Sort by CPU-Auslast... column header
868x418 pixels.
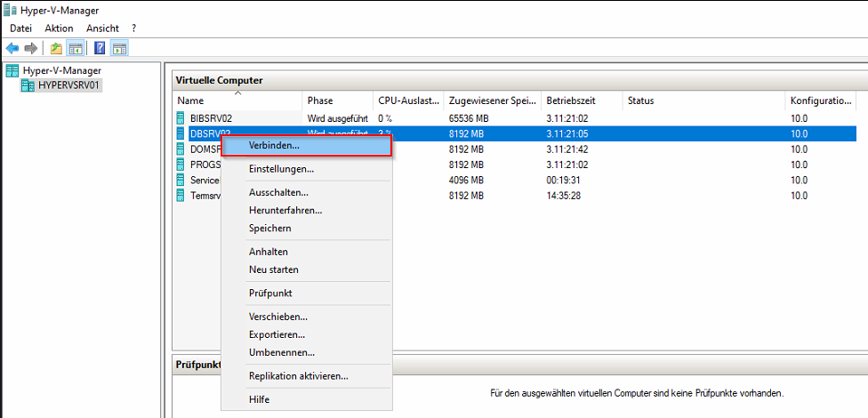(408, 100)
